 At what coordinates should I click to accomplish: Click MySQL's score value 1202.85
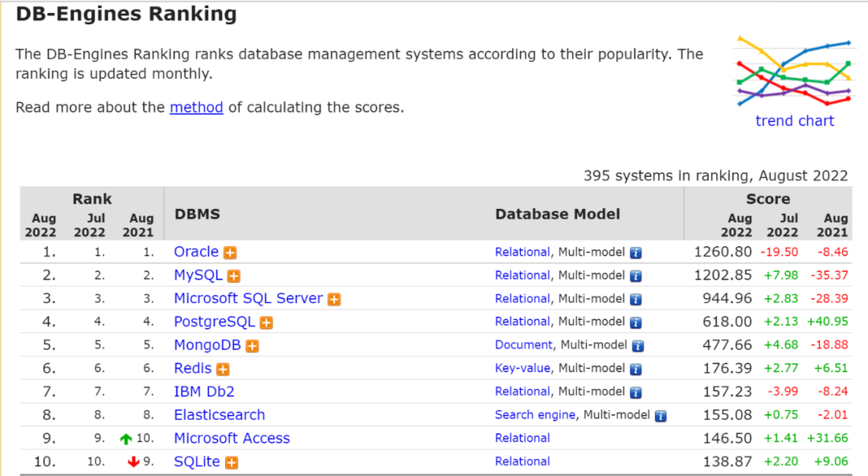[723, 276]
